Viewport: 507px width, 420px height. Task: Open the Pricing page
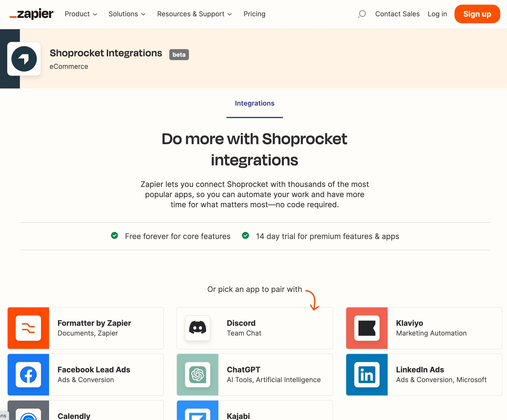[x=254, y=14]
